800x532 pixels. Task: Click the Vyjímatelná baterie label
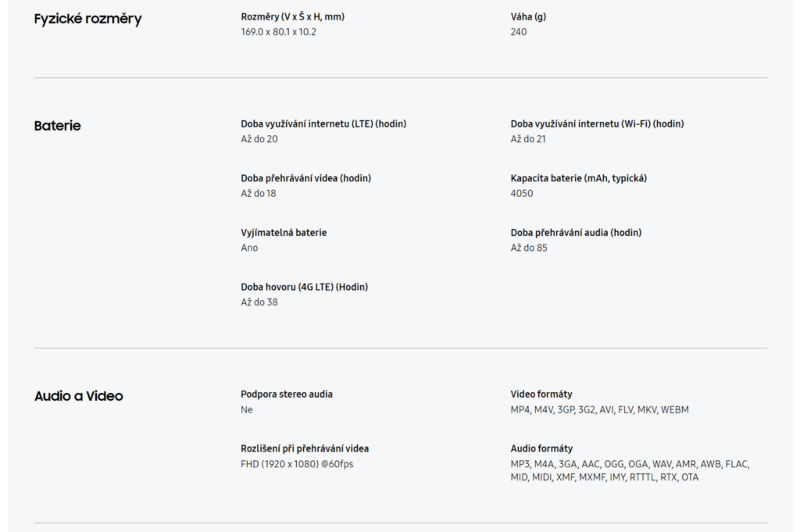point(284,233)
